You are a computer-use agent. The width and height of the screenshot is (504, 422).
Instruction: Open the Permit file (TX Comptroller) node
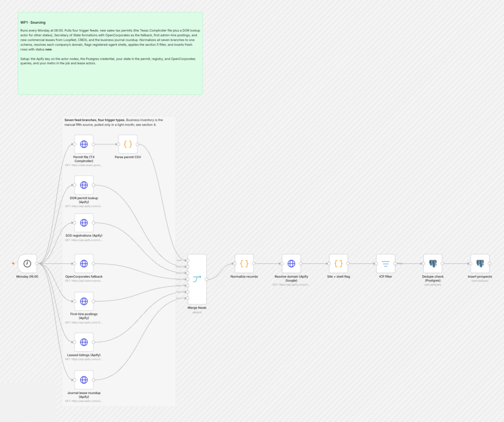click(84, 144)
